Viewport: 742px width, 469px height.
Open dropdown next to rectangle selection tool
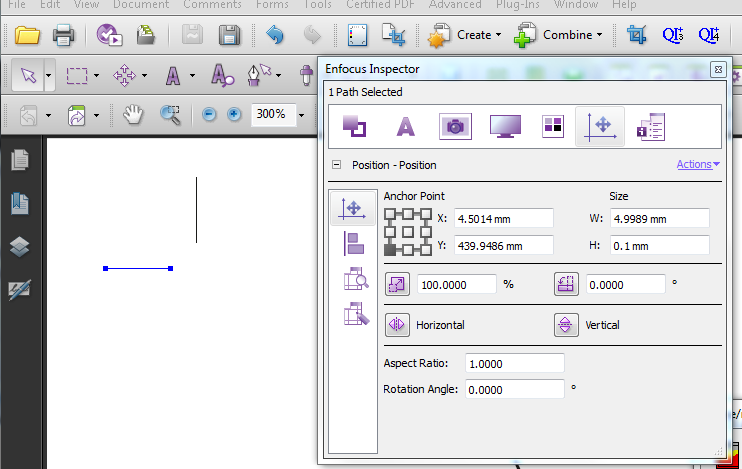click(x=97, y=75)
